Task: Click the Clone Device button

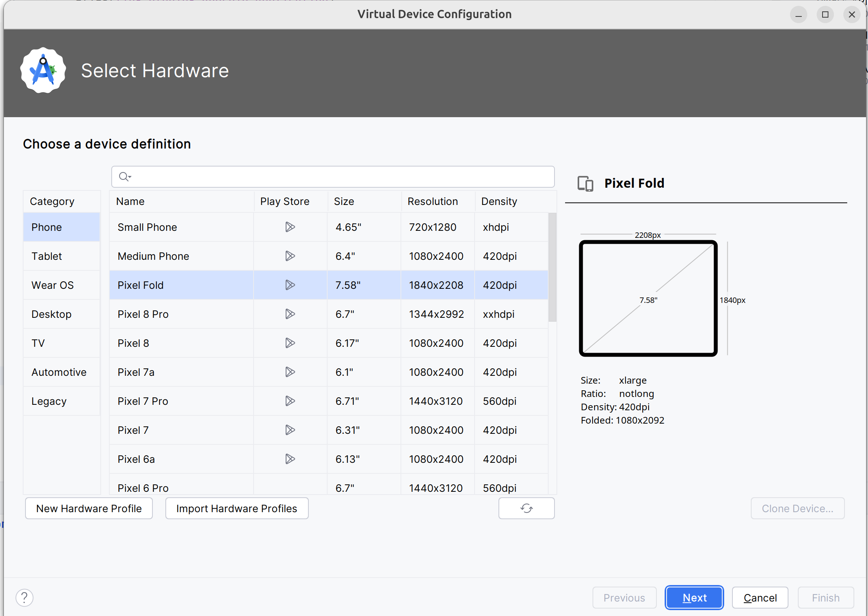Action: click(x=797, y=508)
